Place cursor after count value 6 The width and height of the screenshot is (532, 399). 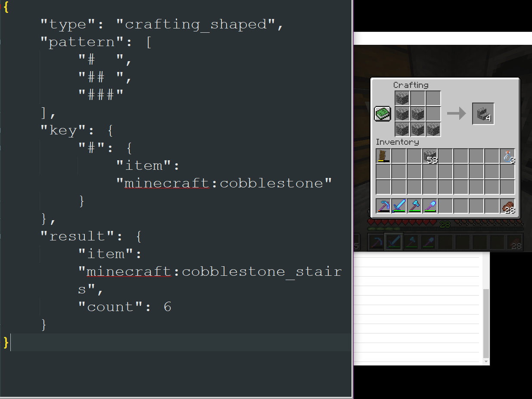(x=171, y=307)
